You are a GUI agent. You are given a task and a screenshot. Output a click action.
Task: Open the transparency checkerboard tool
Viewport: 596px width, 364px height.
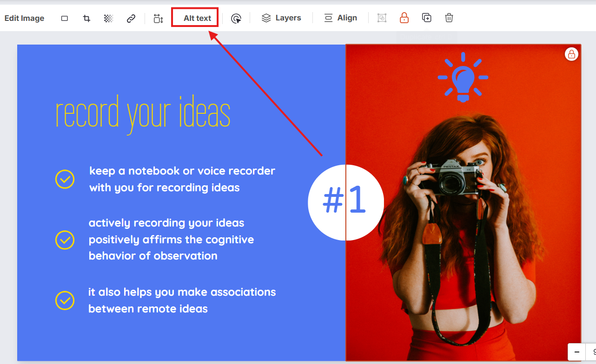click(x=108, y=18)
